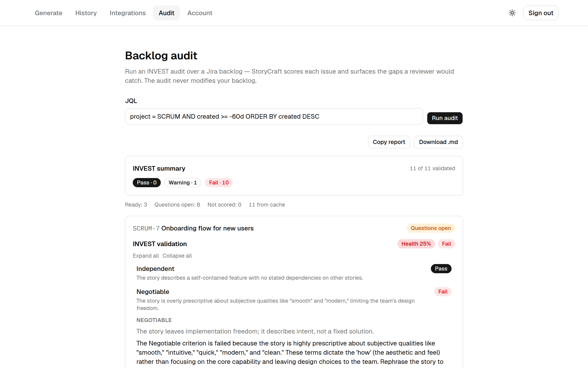Click the Fail badge on Negotiable row
Viewport: 588px width, 368px height.
click(x=442, y=292)
